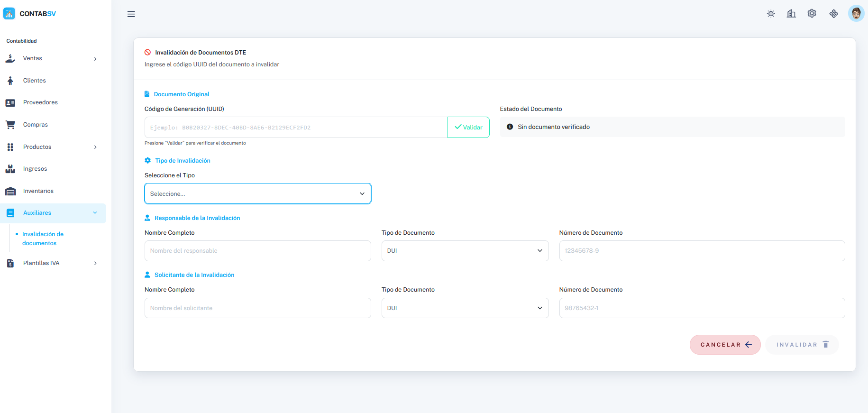Open Invalidación de documentos link

point(43,239)
